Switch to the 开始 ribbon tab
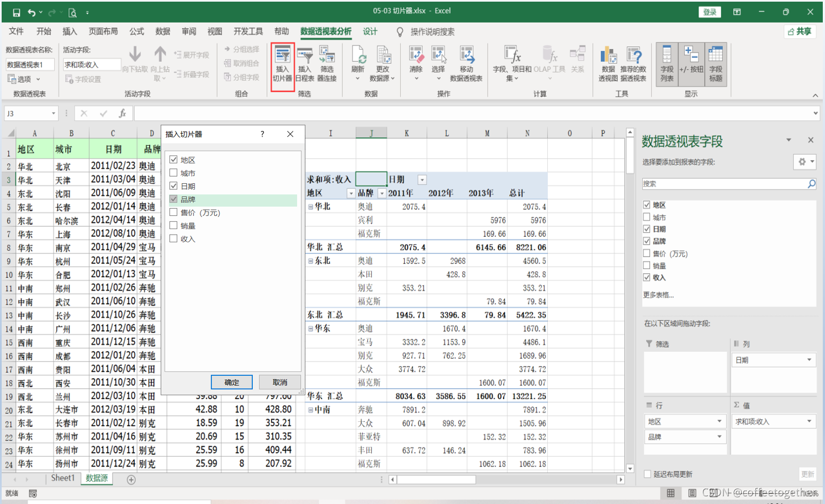The height and width of the screenshot is (504, 825). pos(44,31)
